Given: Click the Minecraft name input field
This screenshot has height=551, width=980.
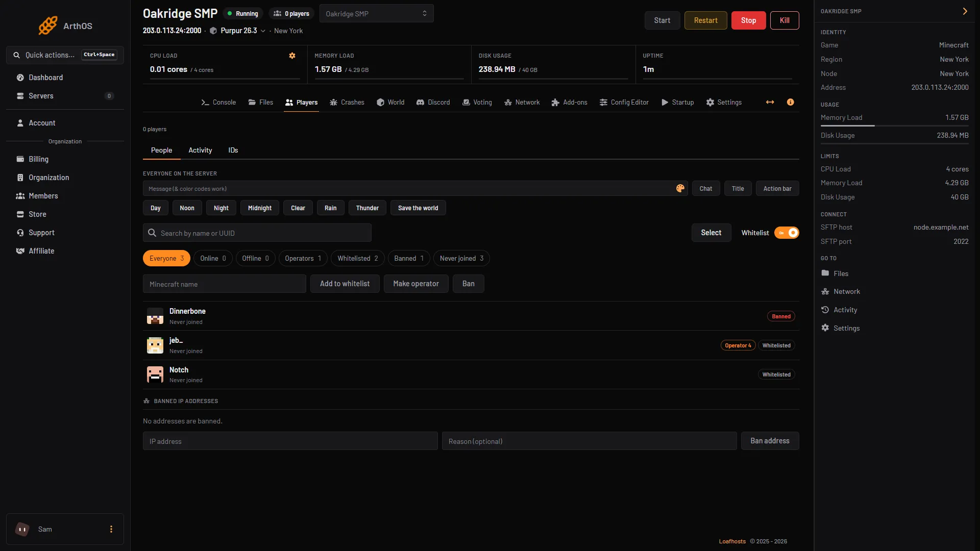Looking at the screenshot, I should [225, 284].
